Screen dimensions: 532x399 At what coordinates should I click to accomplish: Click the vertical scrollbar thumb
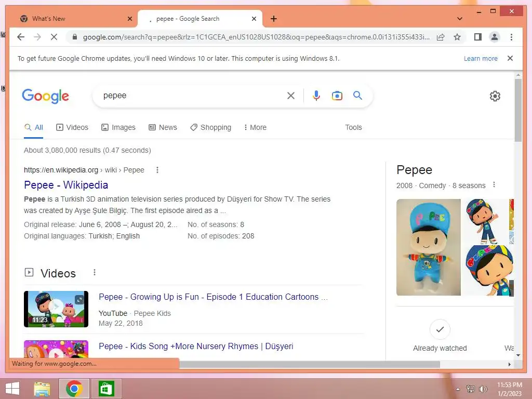(x=518, y=110)
